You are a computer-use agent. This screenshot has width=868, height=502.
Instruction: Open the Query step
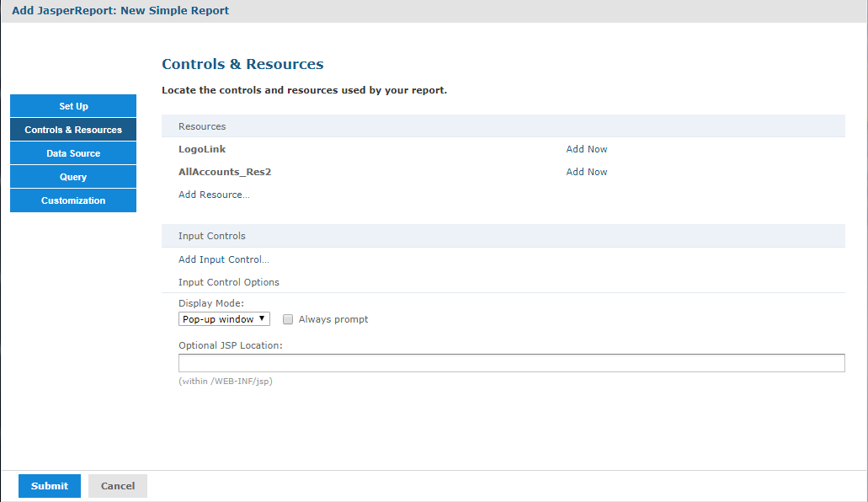point(73,177)
